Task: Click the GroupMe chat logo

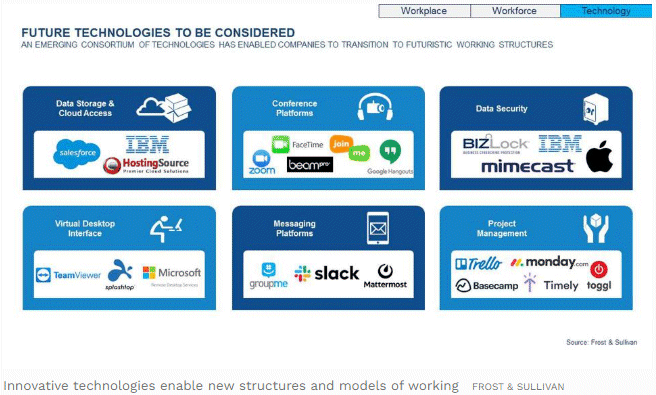Action: (x=269, y=276)
